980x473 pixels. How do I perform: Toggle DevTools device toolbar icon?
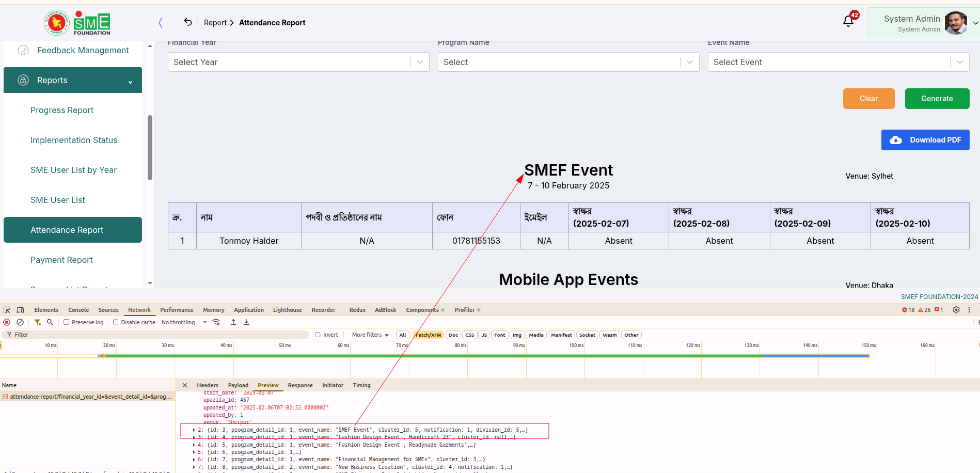(x=21, y=310)
